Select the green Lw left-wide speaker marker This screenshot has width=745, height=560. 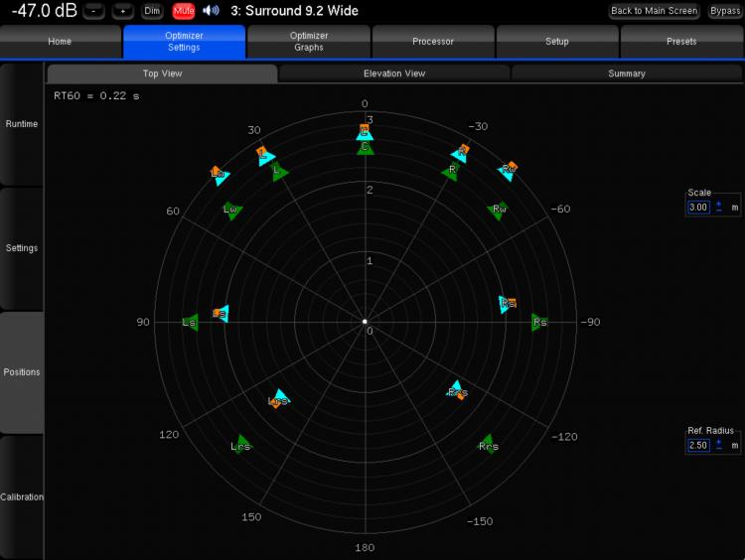(231, 210)
